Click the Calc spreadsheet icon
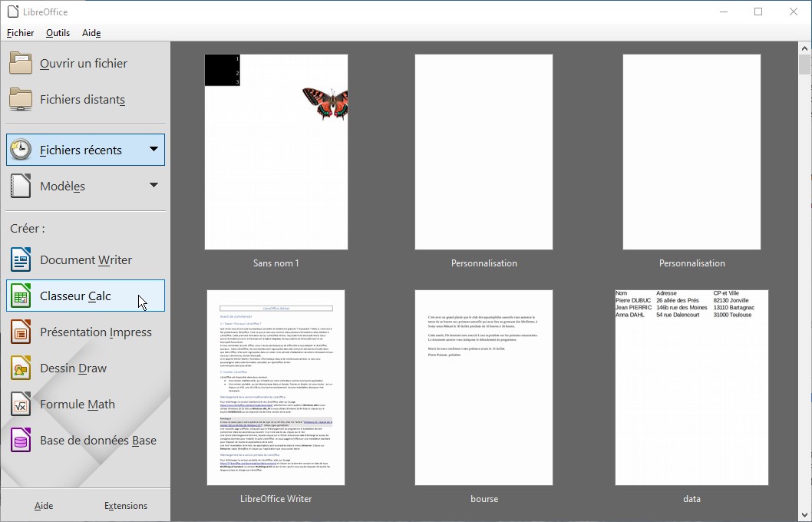The width and height of the screenshot is (812, 522). (x=21, y=296)
